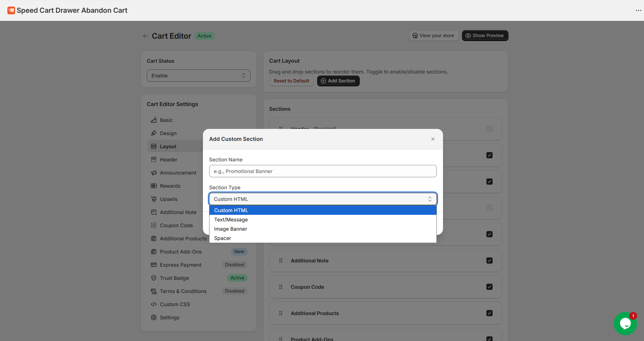The image size is (644, 341).
Task: Close the Add Custom Section dialog
Action: click(x=433, y=139)
